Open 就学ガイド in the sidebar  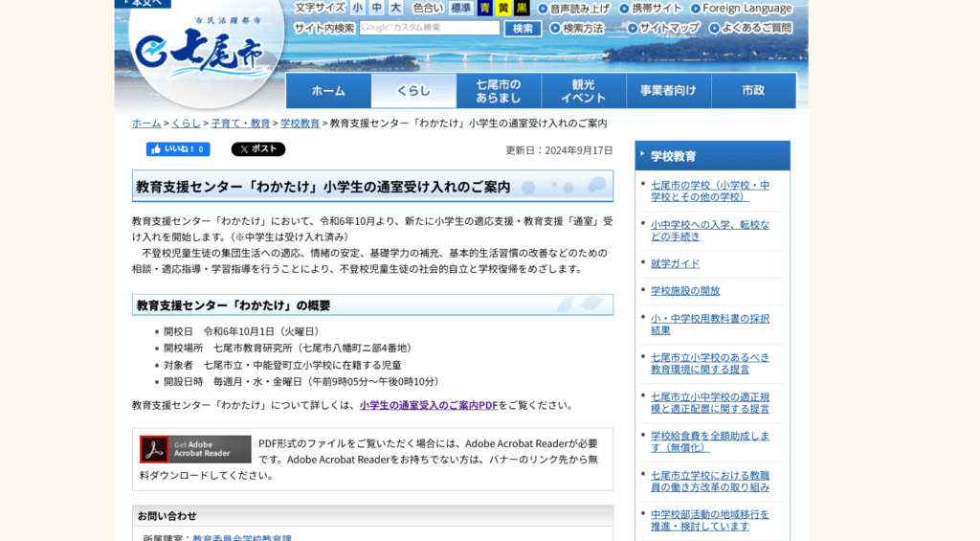click(675, 263)
